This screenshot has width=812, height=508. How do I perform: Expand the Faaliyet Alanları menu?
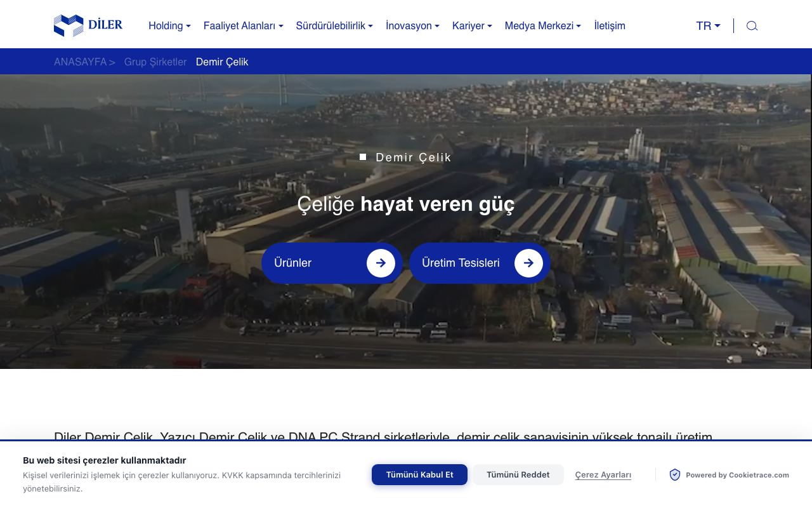click(243, 26)
